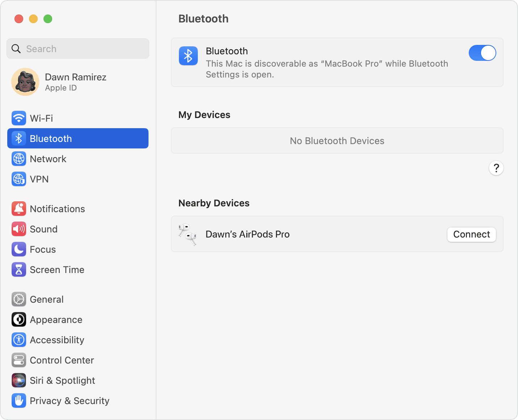Screen dimensions: 518x420
Task: Open Privacy & Security settings
Action: (69, 401)
